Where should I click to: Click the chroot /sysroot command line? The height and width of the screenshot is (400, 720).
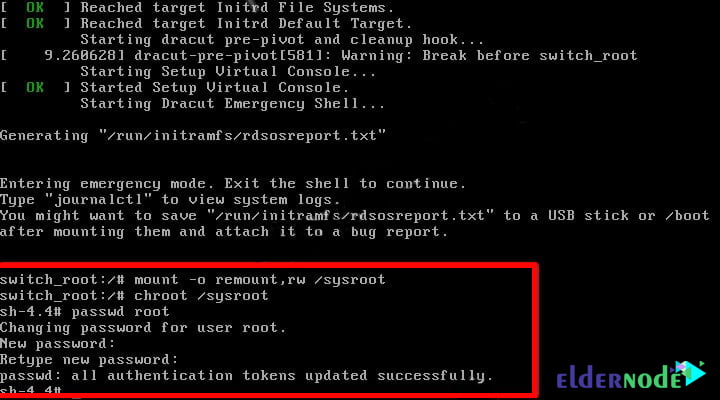point(134,296)
